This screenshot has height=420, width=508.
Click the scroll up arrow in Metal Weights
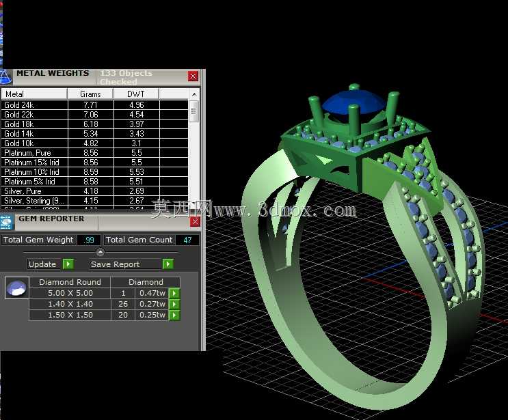[194, 94]
